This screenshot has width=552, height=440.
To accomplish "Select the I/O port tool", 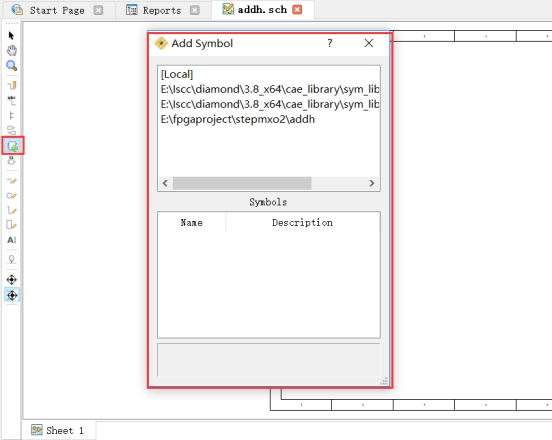I will click(12, 130).
